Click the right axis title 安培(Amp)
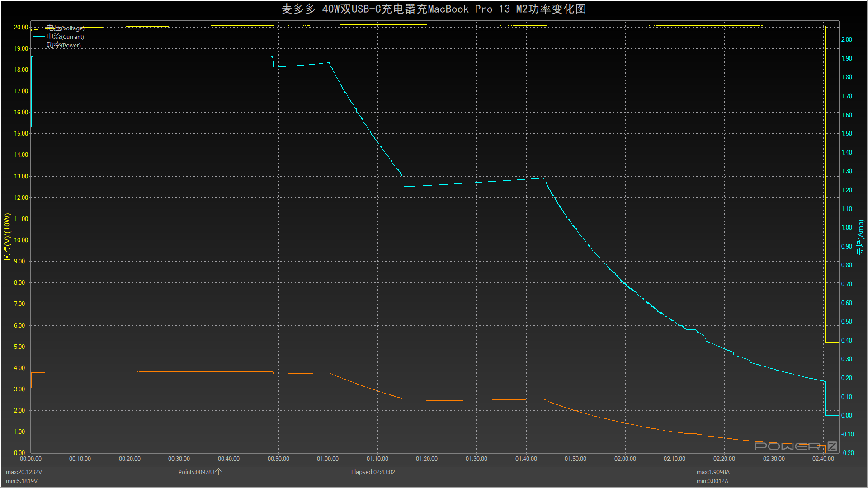 pyautogui.click(x=860, y=237)
